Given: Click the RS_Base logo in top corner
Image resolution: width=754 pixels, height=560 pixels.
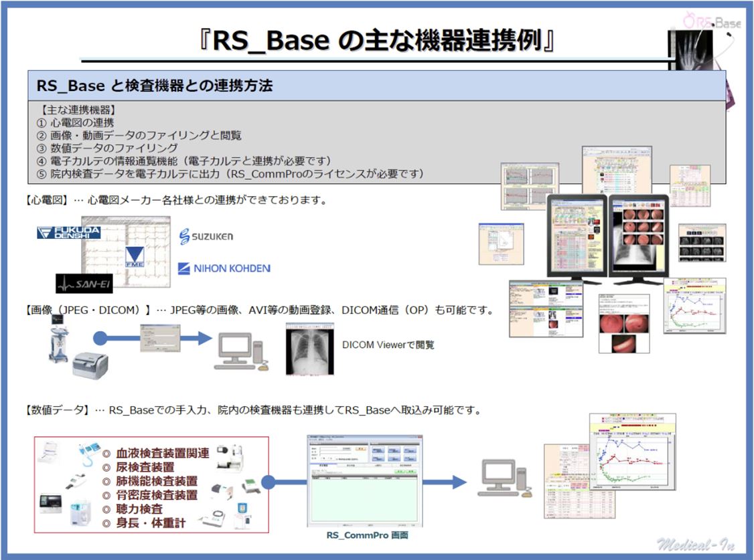Looking at the screenshot, I should click(x=712, y=22).
